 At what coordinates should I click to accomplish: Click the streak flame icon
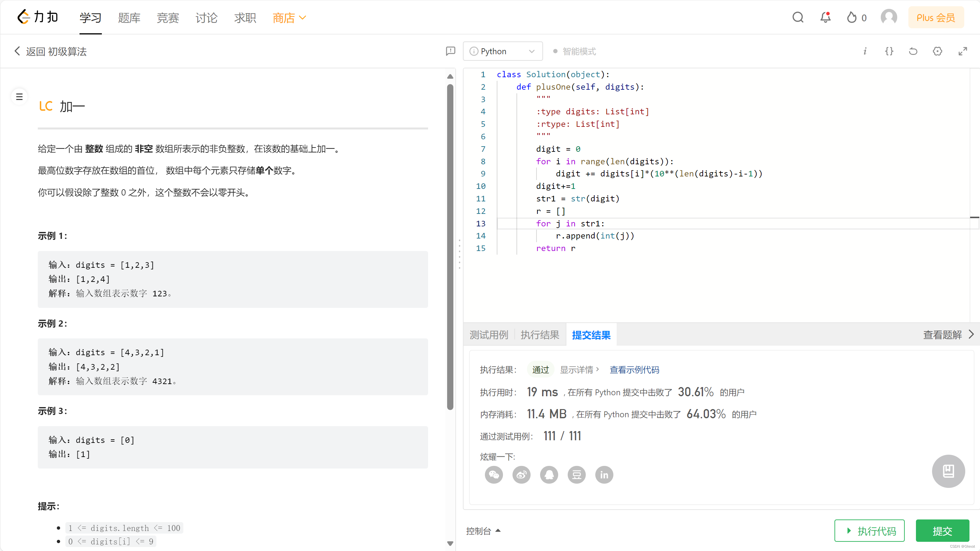pos(852,17)
